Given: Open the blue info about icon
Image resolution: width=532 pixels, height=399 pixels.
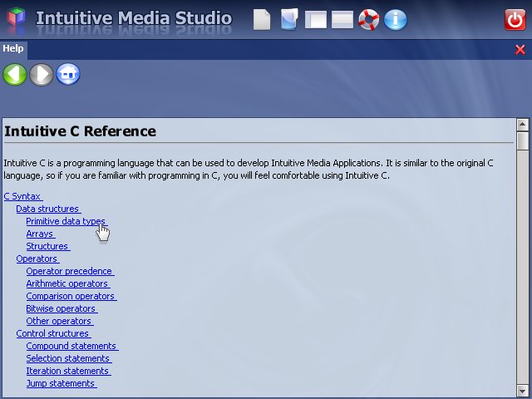Looking at the screenshot, I should pos(396,20).
